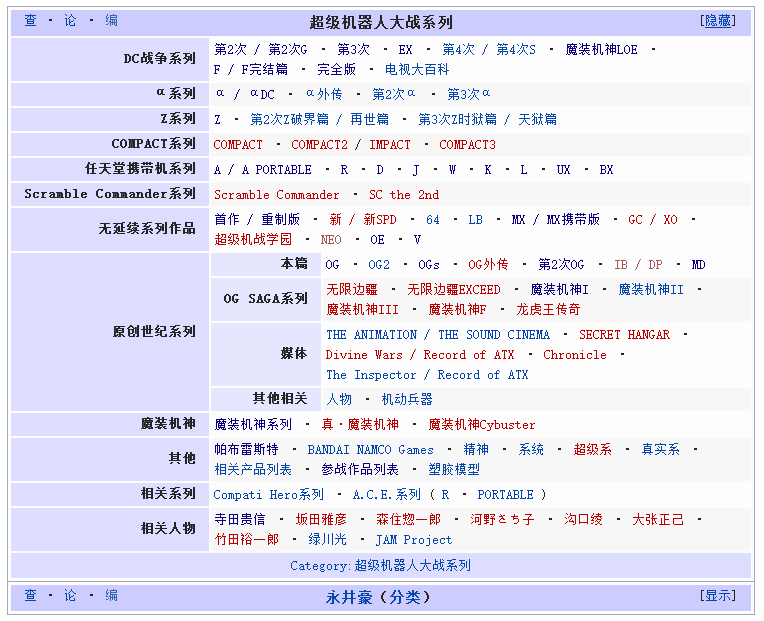This screenshot has width=764, height=621.
Task: Click the 再世篇 link
Action: coord(369,119)
